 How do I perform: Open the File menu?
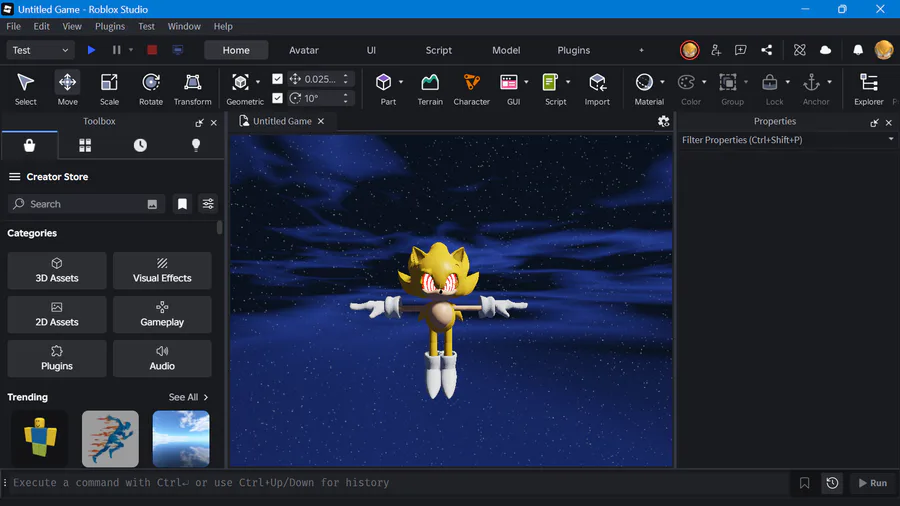point(13,26)
